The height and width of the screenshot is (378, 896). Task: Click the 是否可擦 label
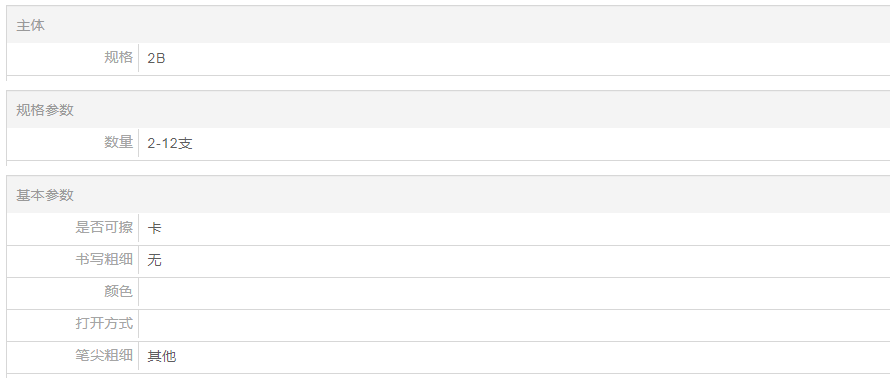104,227
